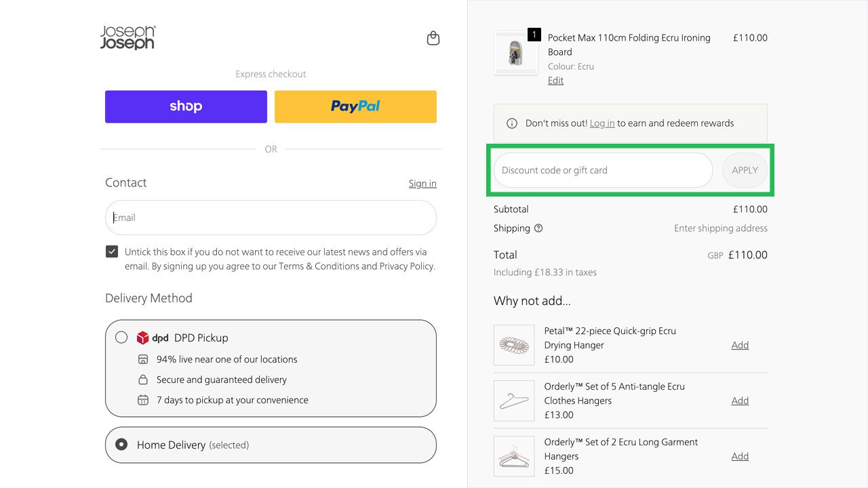
Task: Click the padlock icon for secure delivery
Action: point(144,380)
